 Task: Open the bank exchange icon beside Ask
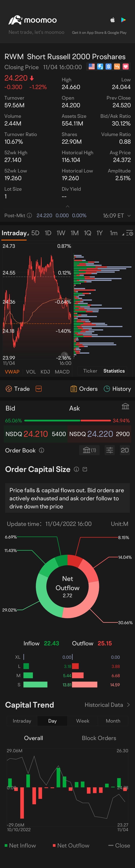coord(125,406)
